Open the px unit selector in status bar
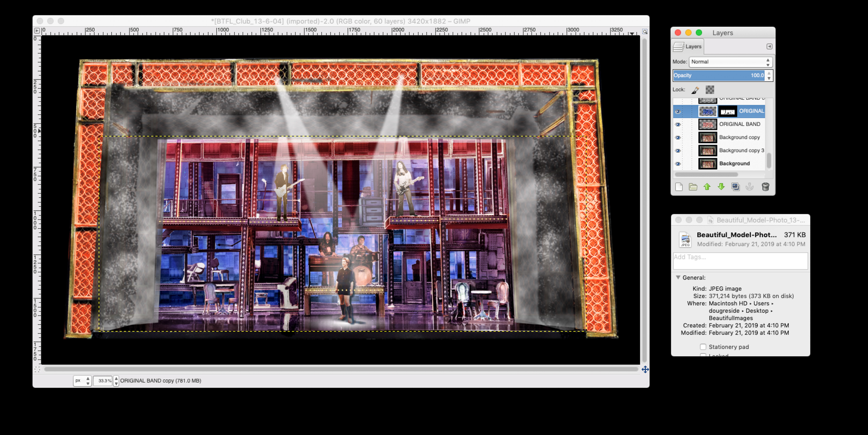Image resolution: width=868 pixels, height=435 pixels. (82, 380)
